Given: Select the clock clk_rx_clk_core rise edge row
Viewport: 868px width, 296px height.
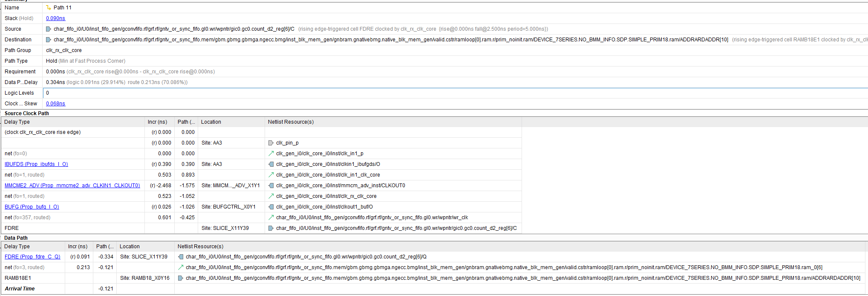Looking at the screenshot, I should pyautogui.click(x=261, y=132).
